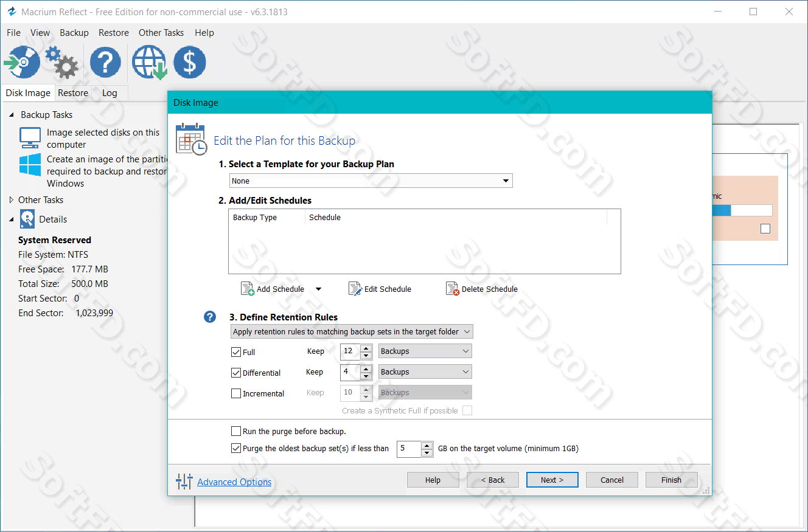Click the Edit Schedule pencil icon
Screen dimensions: 808x532
[x=355, y=289]
